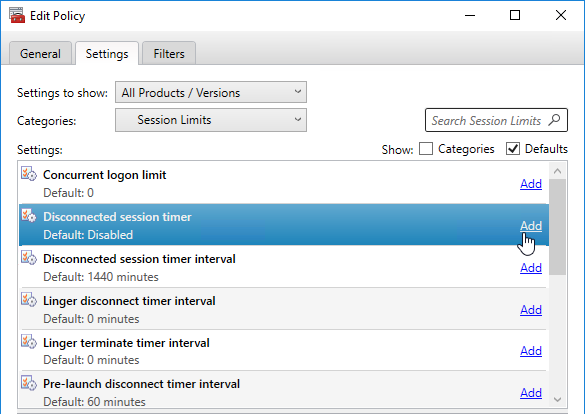Click the settings list vertical scrollbar thumb
The height and width of the screenshot is (414, 585).
[x=557, y=227]
